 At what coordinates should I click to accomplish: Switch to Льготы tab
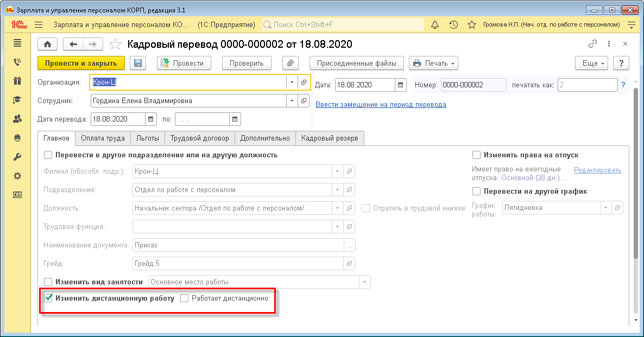(148, 138)
